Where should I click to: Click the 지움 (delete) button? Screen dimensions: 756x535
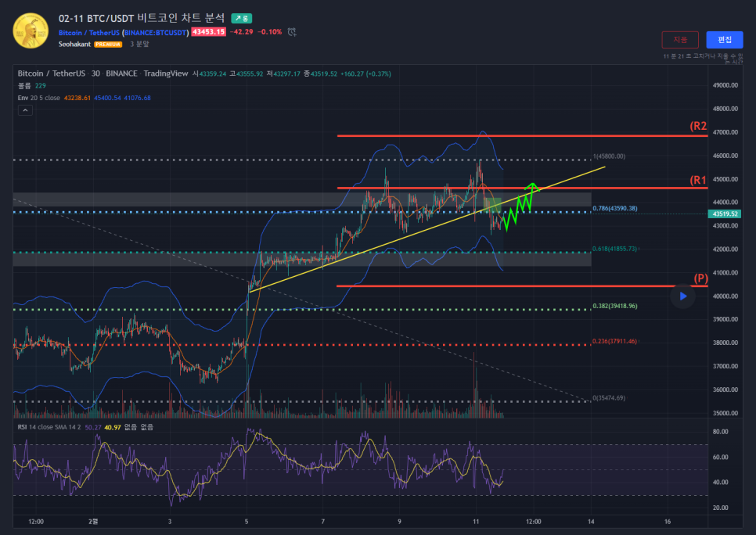click(x=679, y=40)
